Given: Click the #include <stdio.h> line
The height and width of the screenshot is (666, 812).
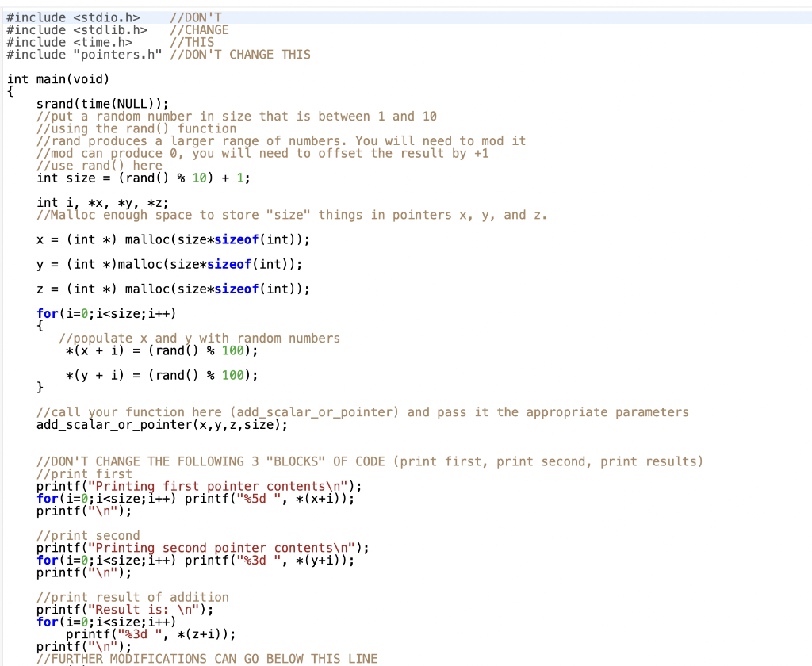Looking at the screenshot, I should tap(63, 17).
